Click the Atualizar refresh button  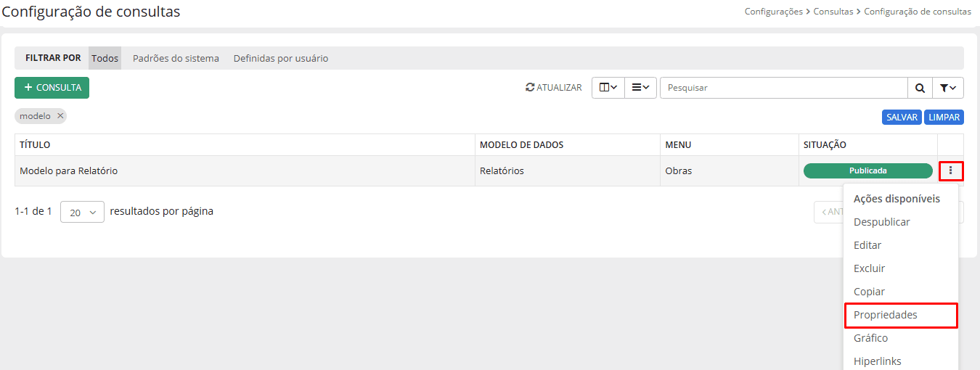click(x=554, y=88)
